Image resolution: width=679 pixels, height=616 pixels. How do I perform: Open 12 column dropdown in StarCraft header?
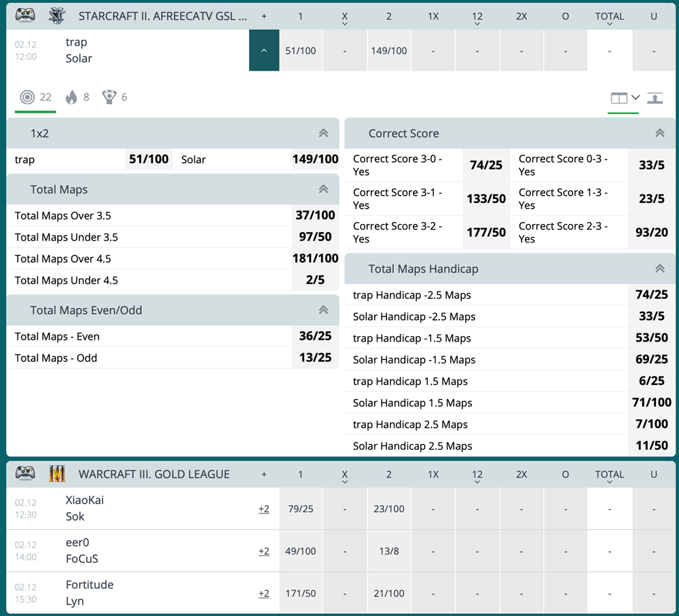point(477,18)
